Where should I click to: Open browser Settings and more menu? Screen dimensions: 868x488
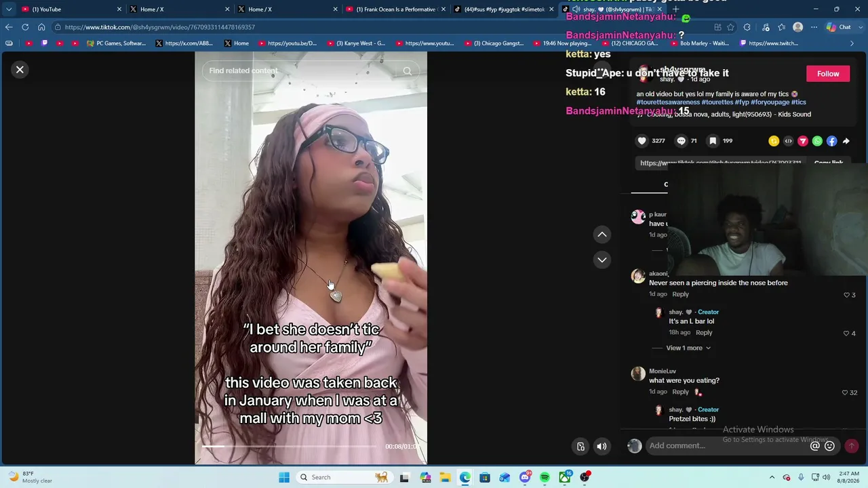(814, 27)
